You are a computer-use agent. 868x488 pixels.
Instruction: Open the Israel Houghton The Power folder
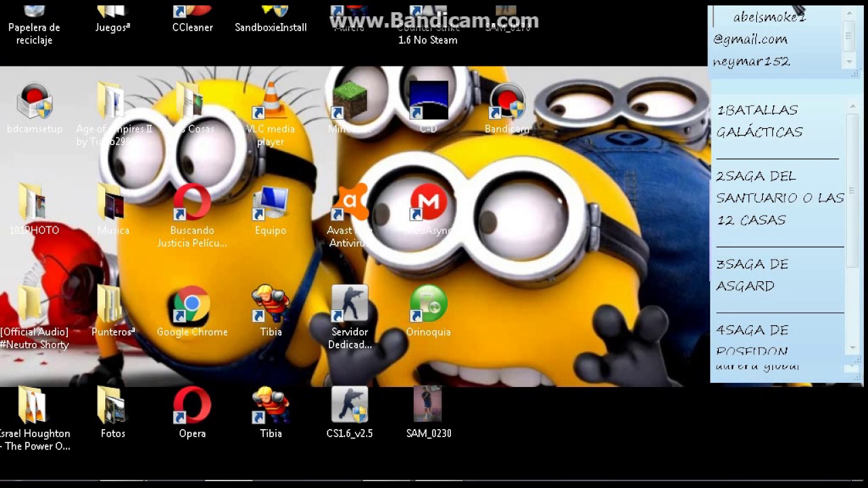pos(34,419)
